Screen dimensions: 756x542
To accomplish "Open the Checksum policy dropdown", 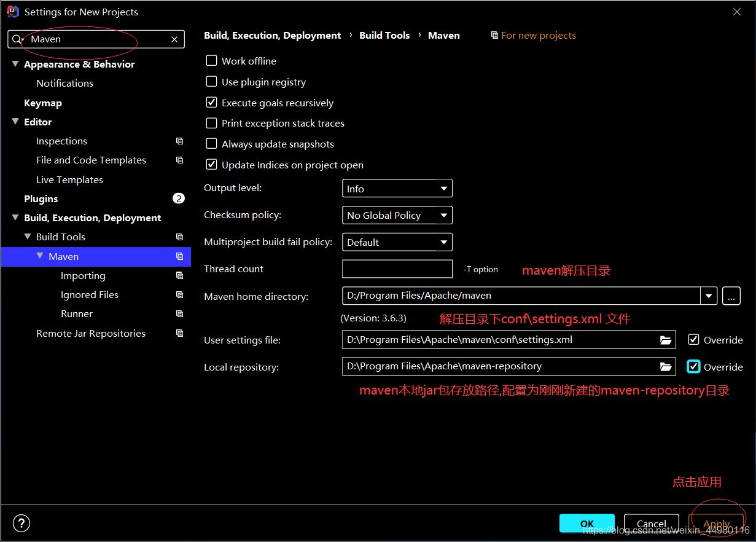I will [x=397, y=215].
